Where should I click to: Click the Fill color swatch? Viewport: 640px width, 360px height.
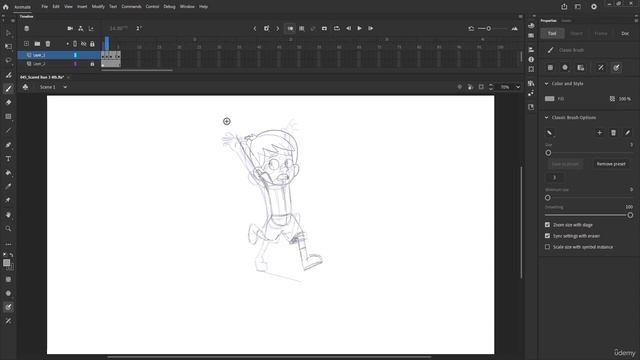tap(550, 99)
